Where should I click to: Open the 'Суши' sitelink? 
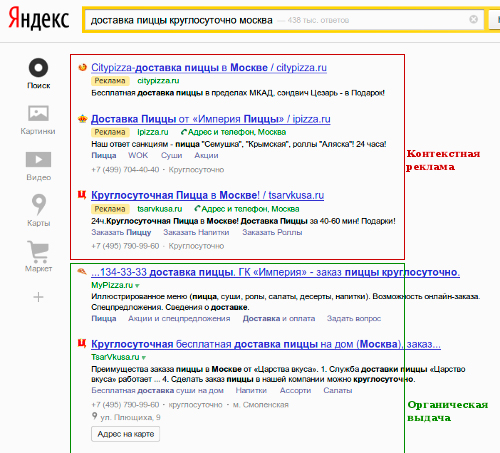point(171,156)
